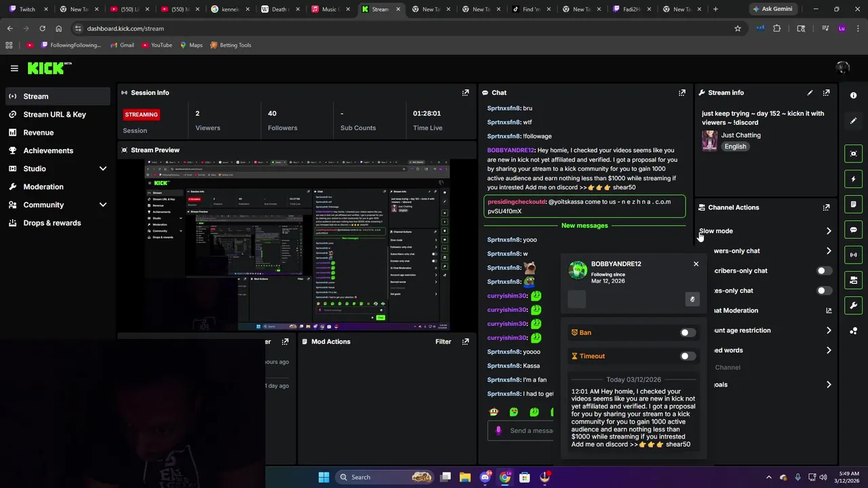
Task: Click the Kick logo
Action: click(x=49, y=68)
